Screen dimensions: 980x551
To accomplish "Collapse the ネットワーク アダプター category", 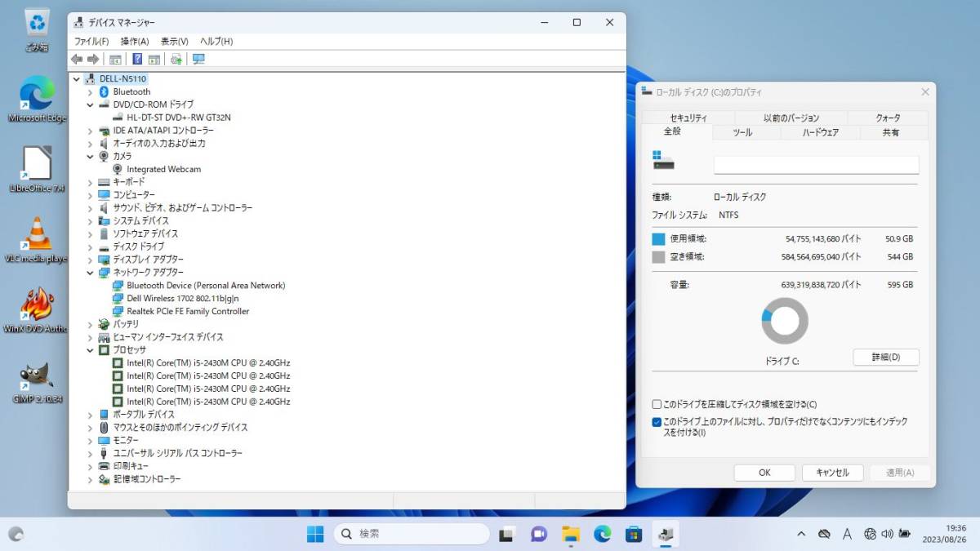I will click(90, 273).
